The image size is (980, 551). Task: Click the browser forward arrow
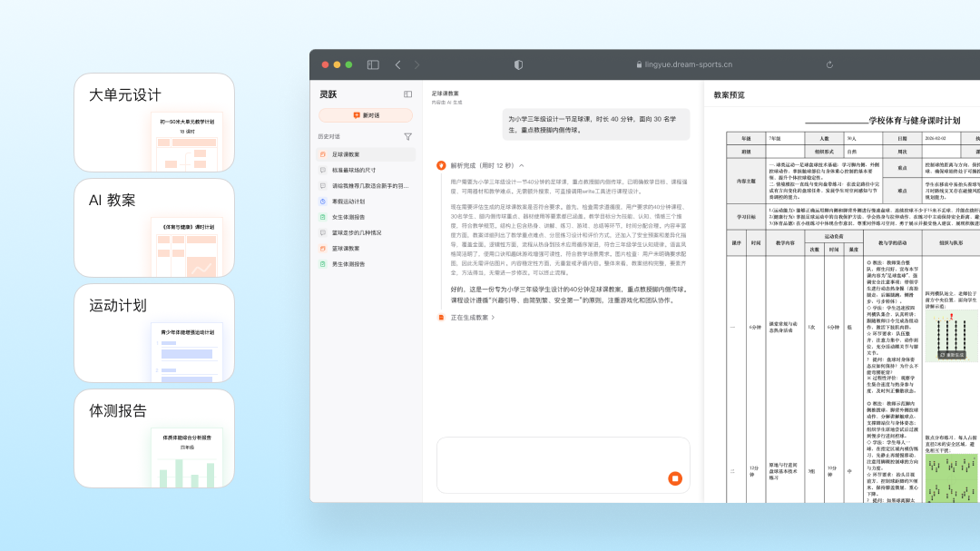point(416,64)
